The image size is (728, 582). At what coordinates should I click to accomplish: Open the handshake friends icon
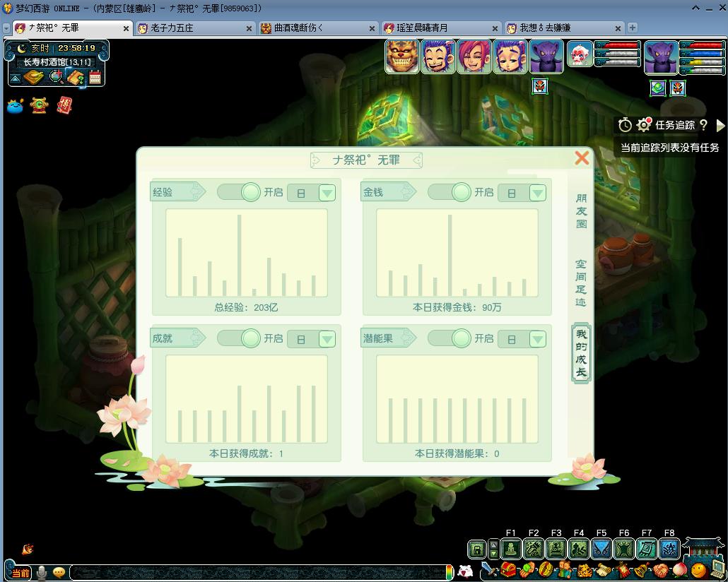pos(661,571)
